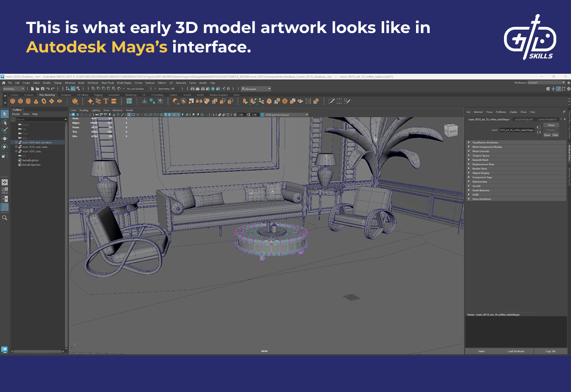Click Outliner horizontal scrollbar
The width and height of the screenshot is (571, 392).
point(37,351)
